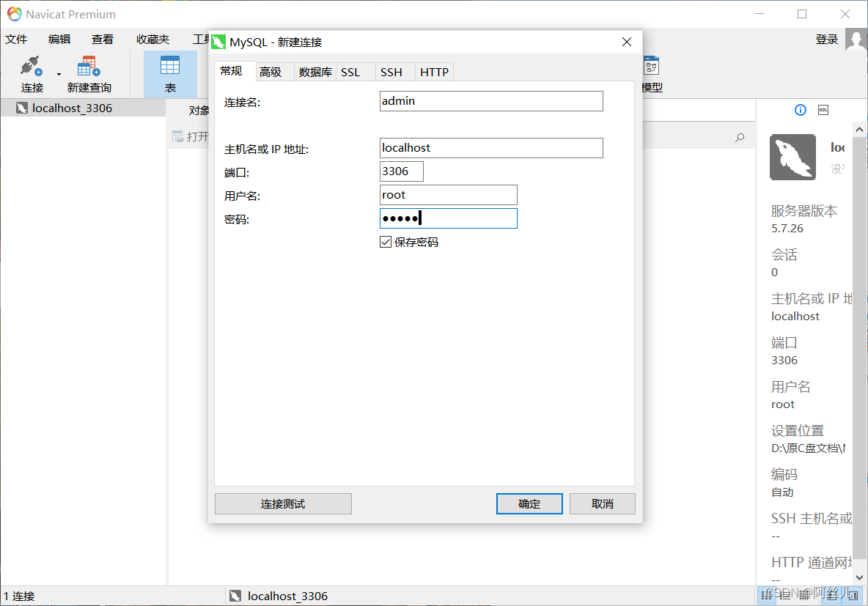Click the root username value in info panel
The image size is (868, 606).
click(783, 404)
